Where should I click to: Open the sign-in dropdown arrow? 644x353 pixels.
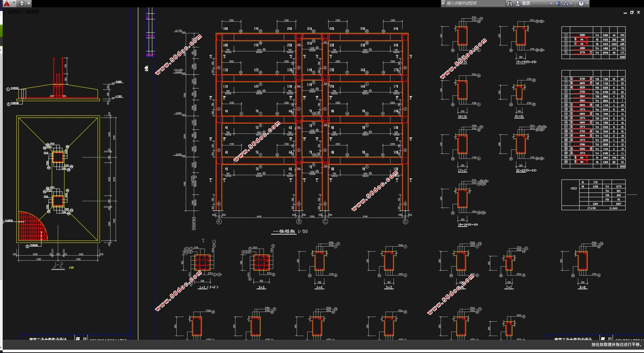point(551,3)
